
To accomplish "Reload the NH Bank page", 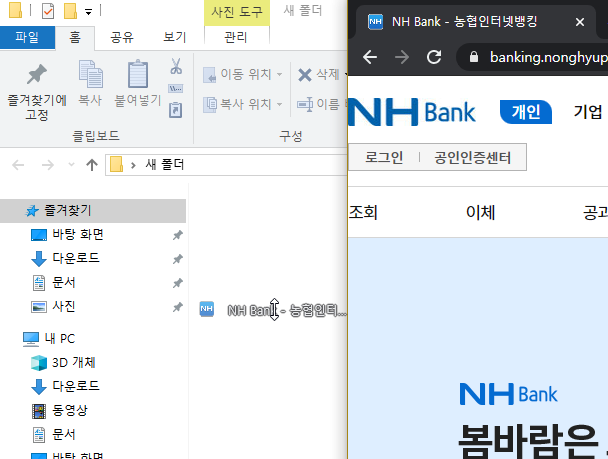I will tap(434, 57).
